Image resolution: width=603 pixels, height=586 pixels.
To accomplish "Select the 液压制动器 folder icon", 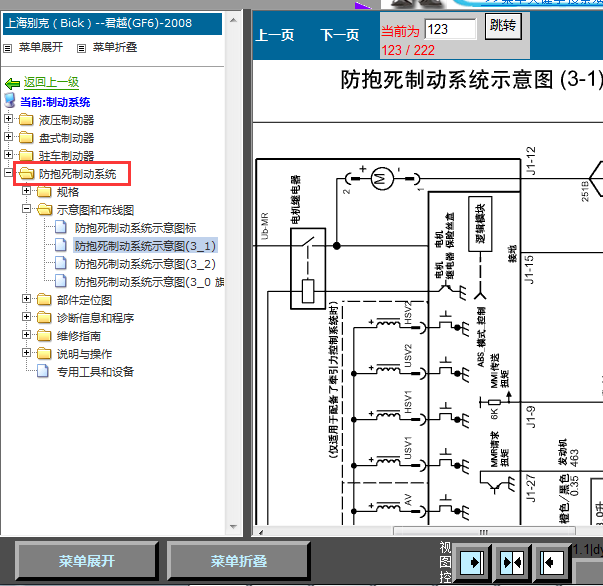I will tap(26, 120).
